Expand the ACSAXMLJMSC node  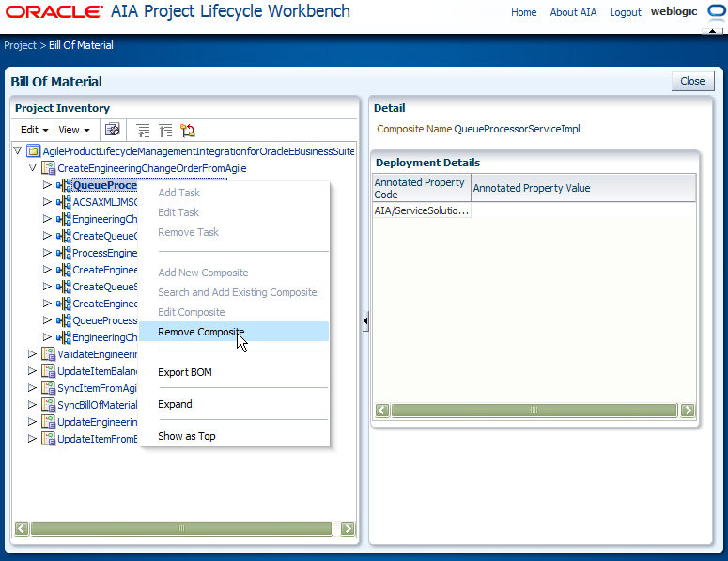click(x=47, y=201)
